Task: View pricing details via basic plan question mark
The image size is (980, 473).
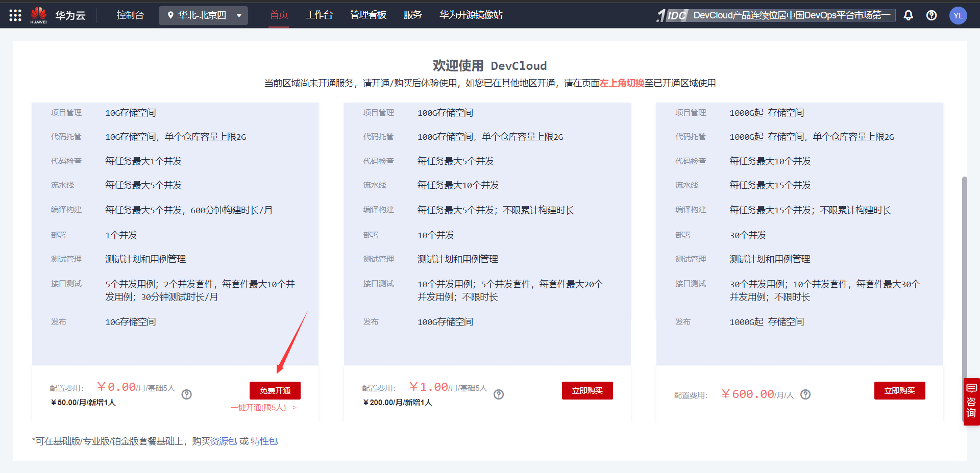Action: click(x=187, y=394)
